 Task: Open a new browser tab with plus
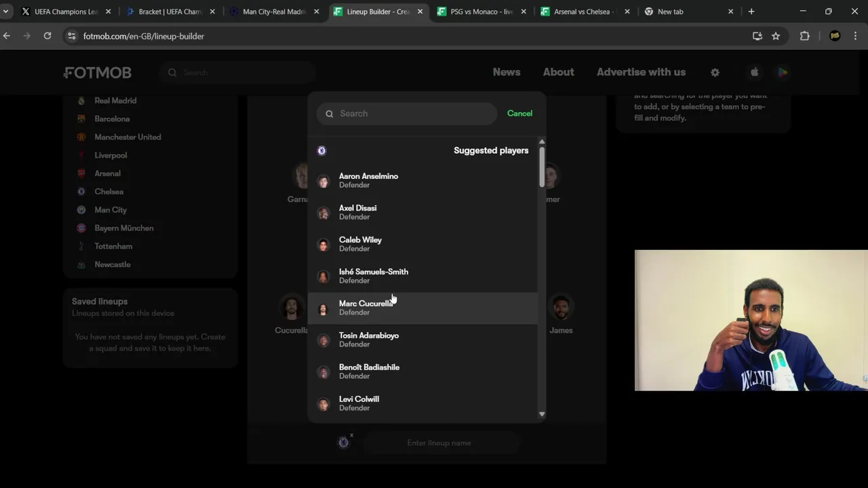751,12
